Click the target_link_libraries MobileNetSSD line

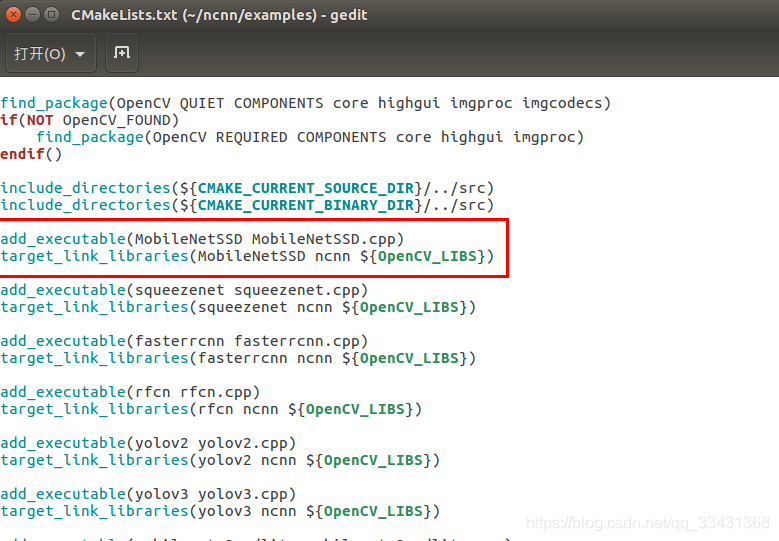tap(247, 256)
